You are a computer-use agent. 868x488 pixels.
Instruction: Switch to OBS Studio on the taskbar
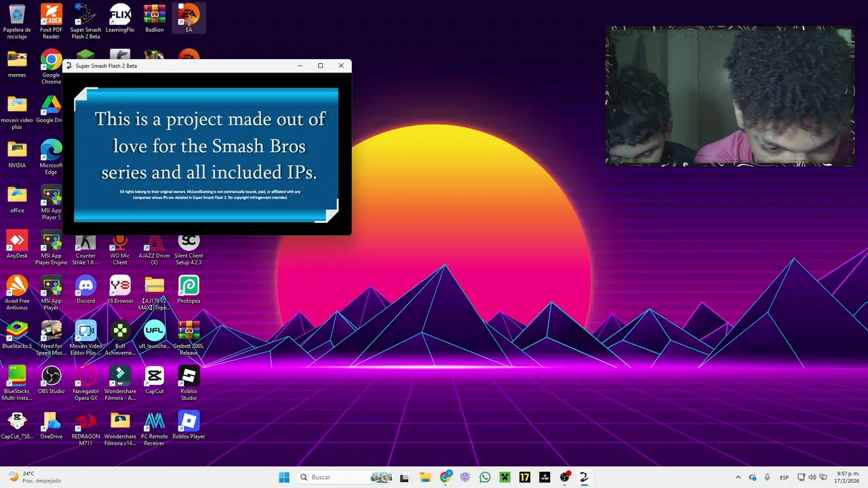click(564, 477)
